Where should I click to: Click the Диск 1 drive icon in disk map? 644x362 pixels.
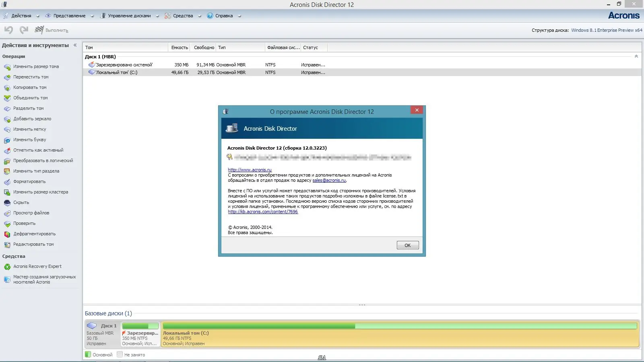[x=92, y=326]
